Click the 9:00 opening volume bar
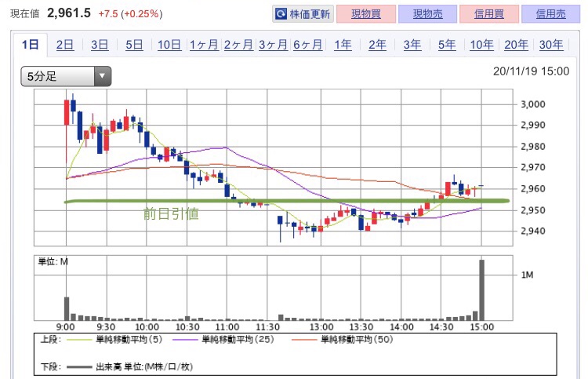This screenshot has width=588, height=379. click(x=67, y=308)
